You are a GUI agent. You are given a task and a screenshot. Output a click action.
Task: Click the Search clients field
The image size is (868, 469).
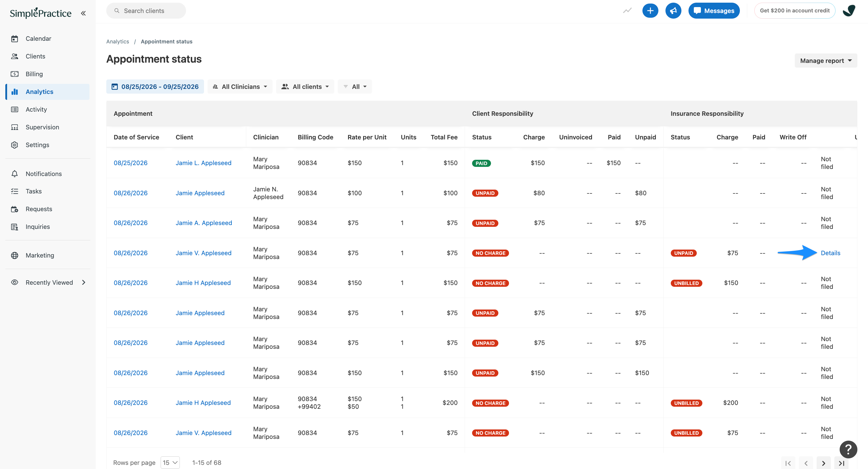(146, 11)
